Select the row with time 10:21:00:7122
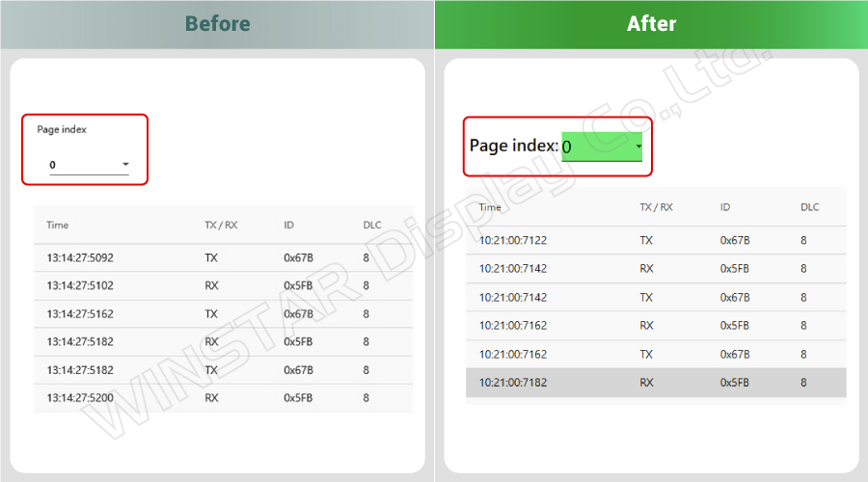Screen dimensions: 868x482 656,240
